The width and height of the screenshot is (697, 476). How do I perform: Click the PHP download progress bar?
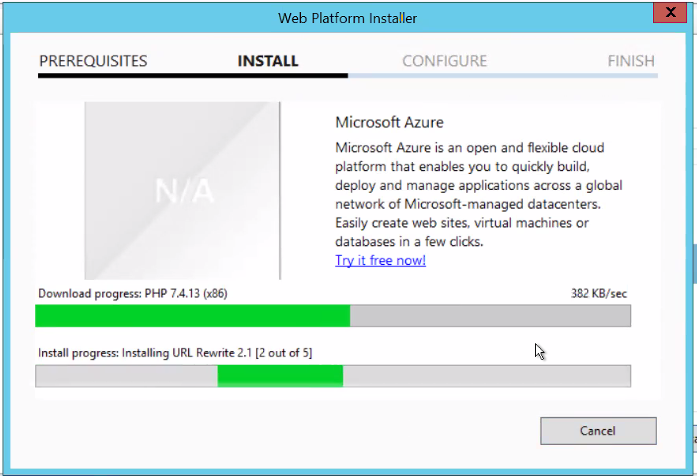[x=333, y=316]
